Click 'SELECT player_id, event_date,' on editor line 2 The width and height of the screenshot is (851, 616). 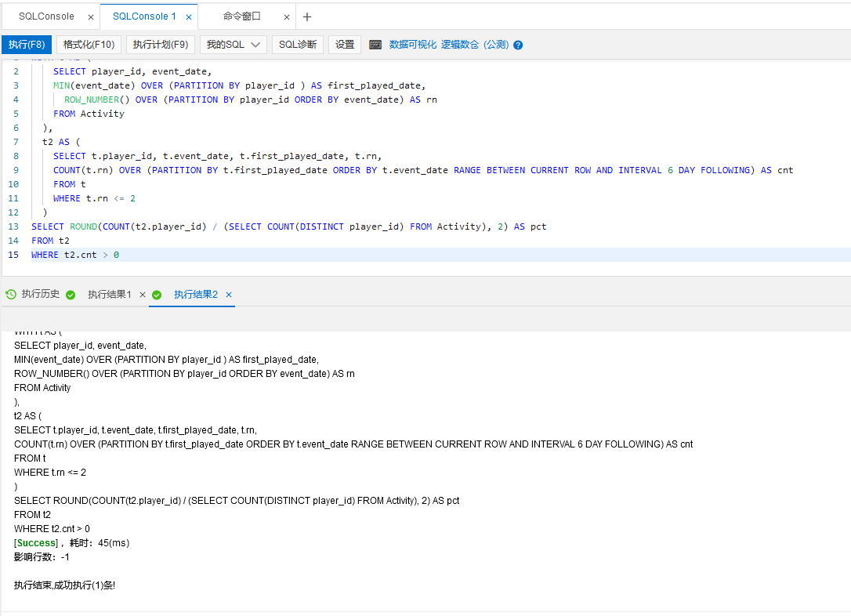pyautogui.click(x=132, y=71)
